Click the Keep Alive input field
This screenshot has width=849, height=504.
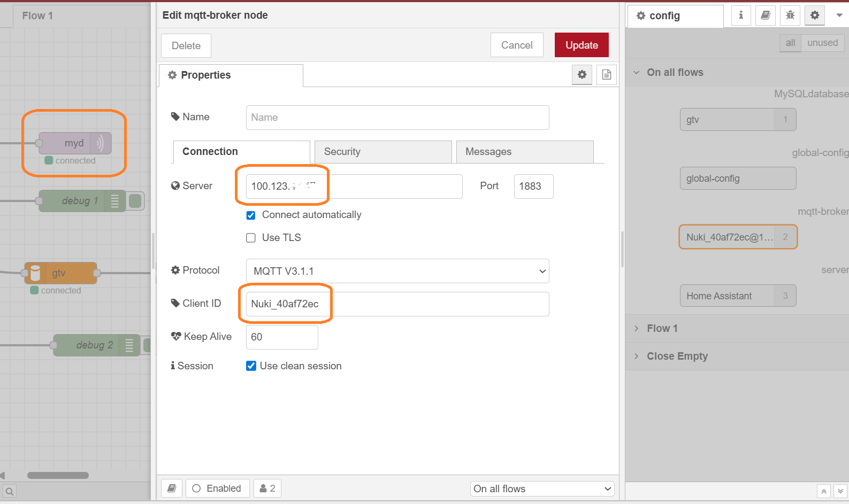click(282, 337)
